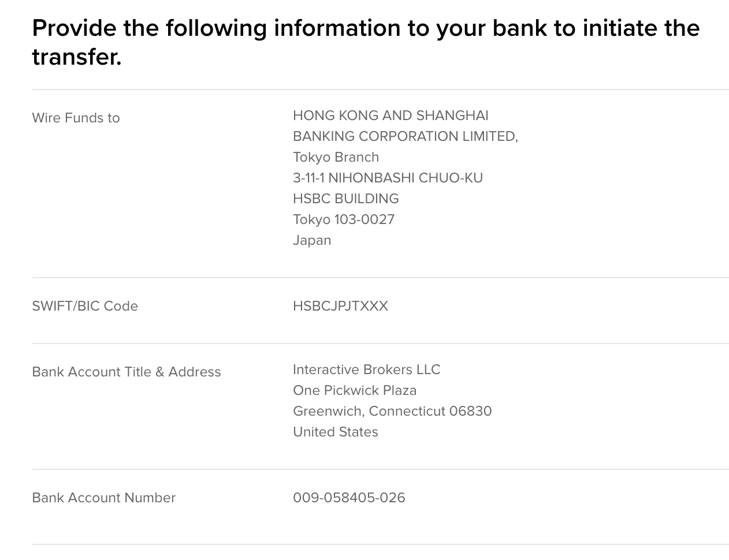Click the 'Interactive Brokers LLC' text
This screenshot has width=729, height=560.
coord(366,369)
